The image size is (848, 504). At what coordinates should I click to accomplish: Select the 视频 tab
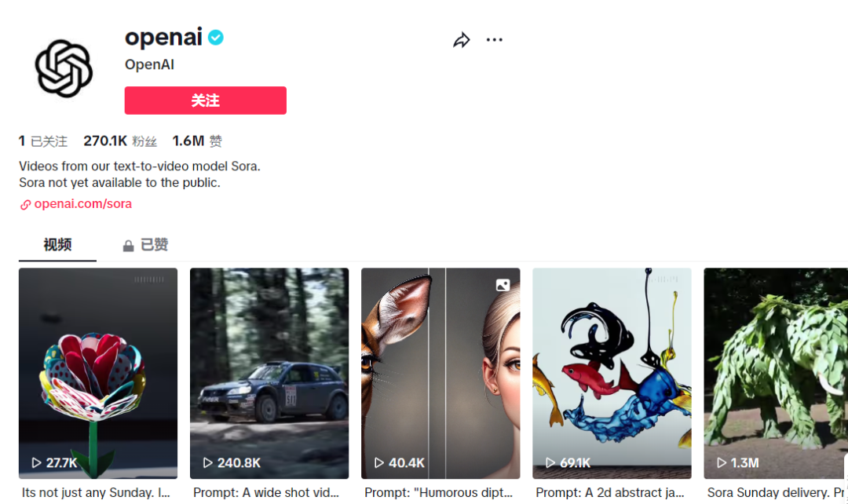point(57,245)
